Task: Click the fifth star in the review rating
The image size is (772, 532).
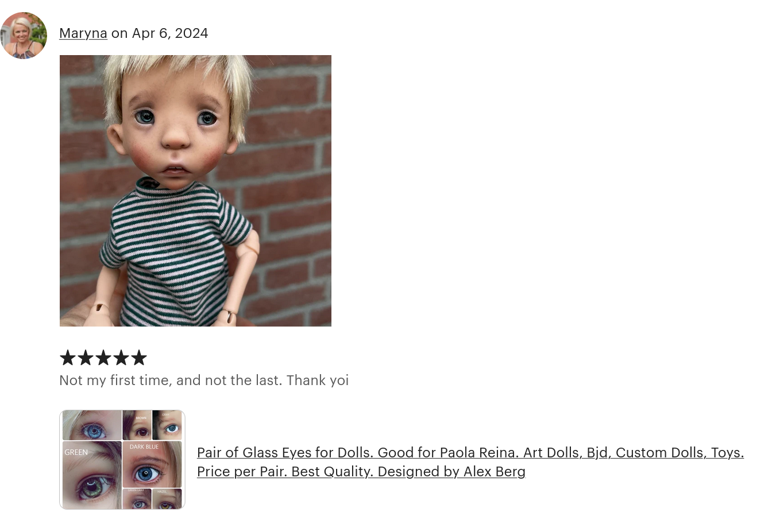Action: (139, 358)
